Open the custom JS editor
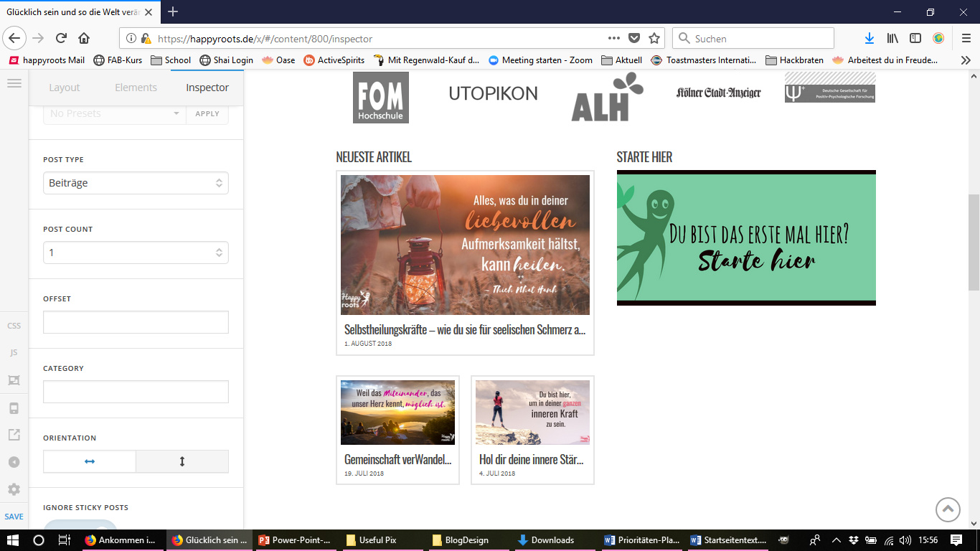 [14, 353]
